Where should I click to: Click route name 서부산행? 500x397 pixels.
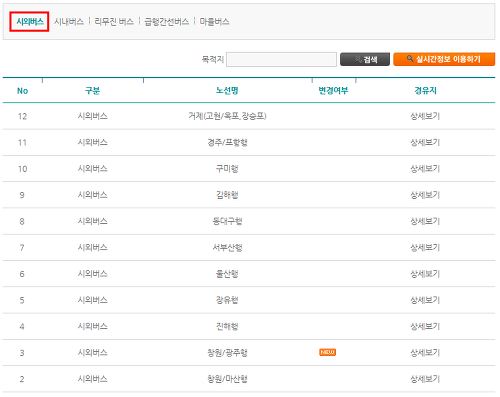(227, 247)
